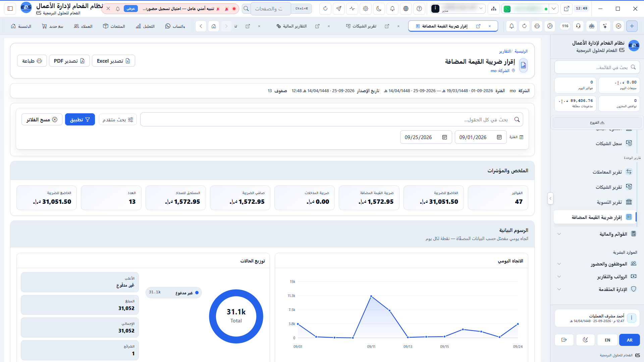
Task: Open the activity pulse icon
Action: coord(352,9)
